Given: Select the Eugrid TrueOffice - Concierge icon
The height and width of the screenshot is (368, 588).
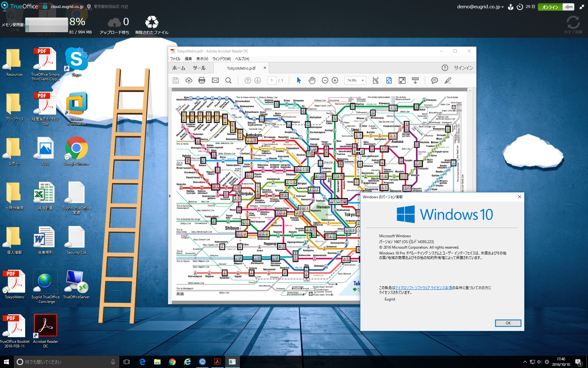Looking at the screenshot, I should click(45, 287).
